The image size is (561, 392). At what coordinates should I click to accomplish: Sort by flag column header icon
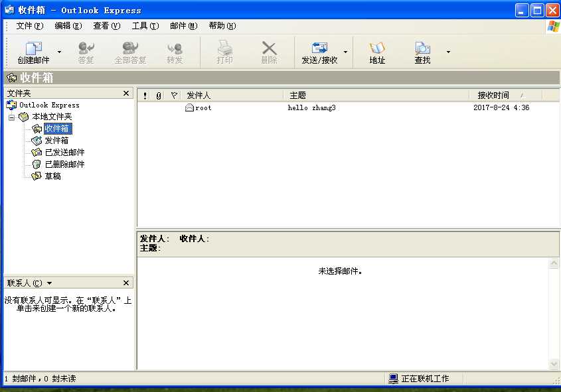[174, 95]
